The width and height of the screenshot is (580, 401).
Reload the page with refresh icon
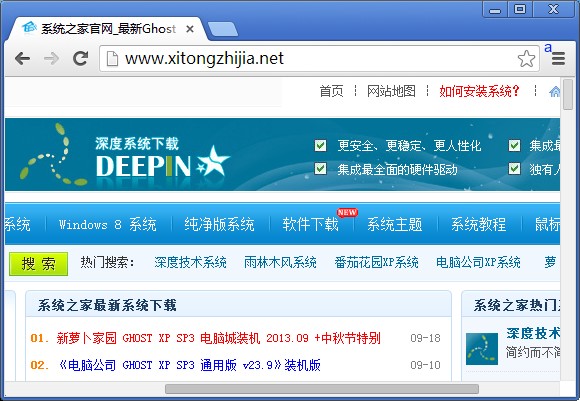coord(80,58)
